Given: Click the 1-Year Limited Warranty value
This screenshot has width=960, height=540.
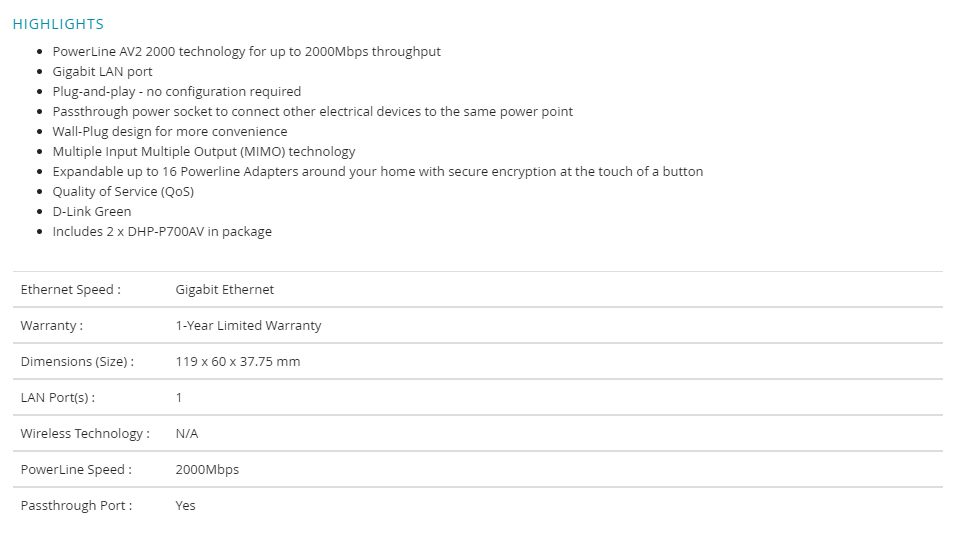Looking at the screenshot, I should tap(248, 326).
